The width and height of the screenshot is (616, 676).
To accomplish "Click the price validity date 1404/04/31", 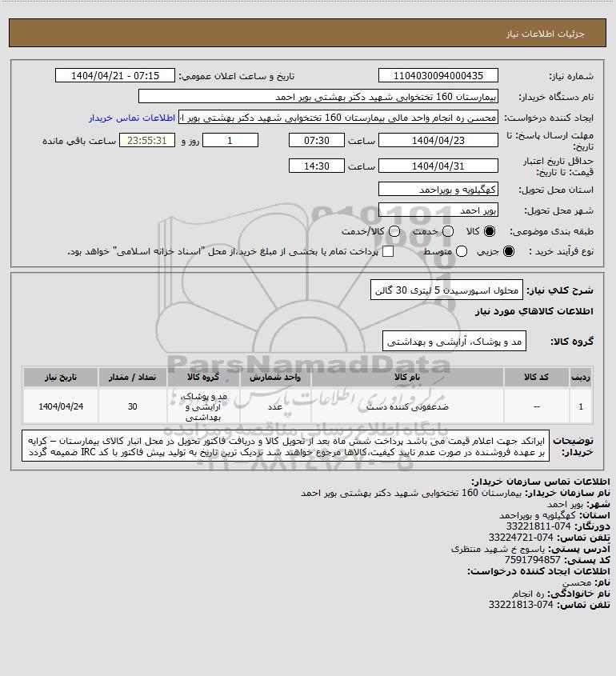I will pyautogui.click(x=438, y=166).
